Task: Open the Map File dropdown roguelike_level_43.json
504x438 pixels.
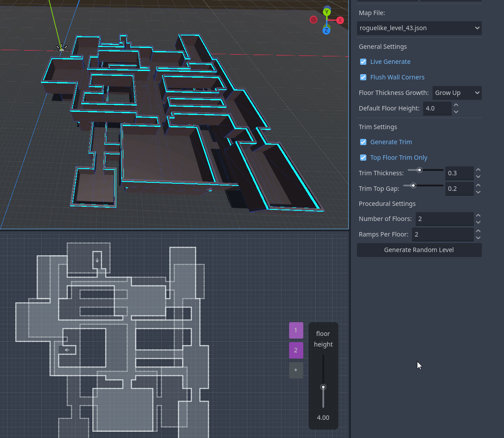Action: (419, 28)
